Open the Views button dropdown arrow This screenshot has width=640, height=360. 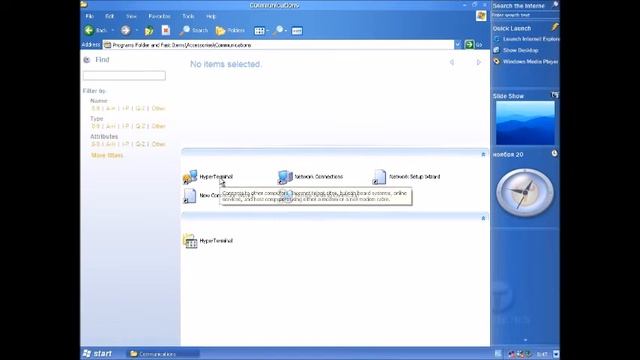[x=267, y=31]
